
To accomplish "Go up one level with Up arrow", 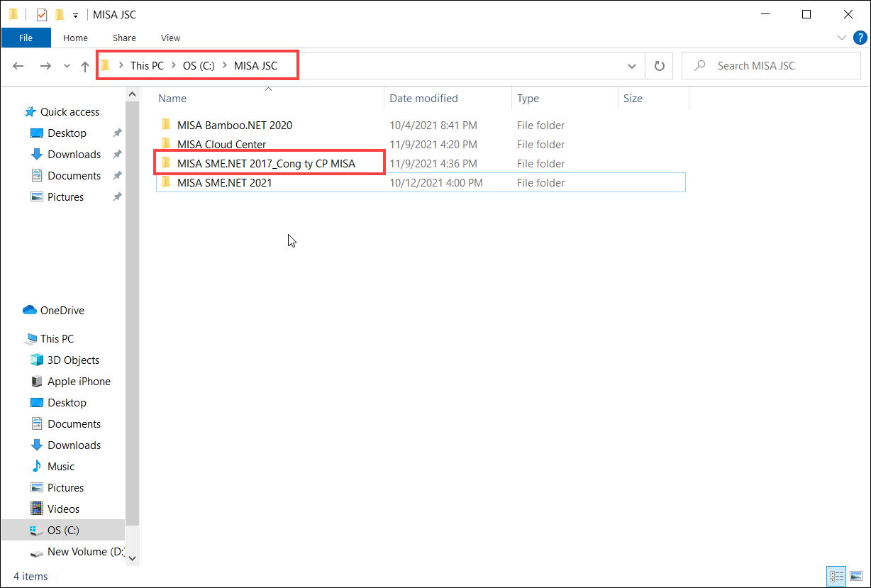I will pos(85,66).
